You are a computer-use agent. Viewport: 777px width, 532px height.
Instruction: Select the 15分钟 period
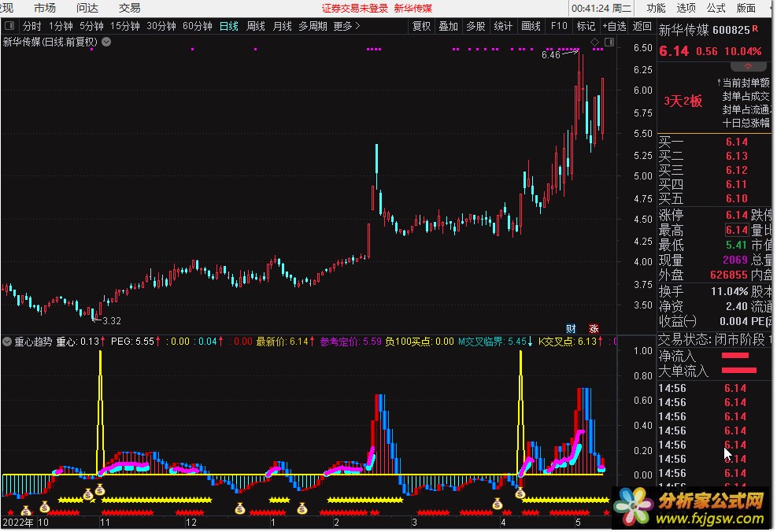tap(125, 26)
